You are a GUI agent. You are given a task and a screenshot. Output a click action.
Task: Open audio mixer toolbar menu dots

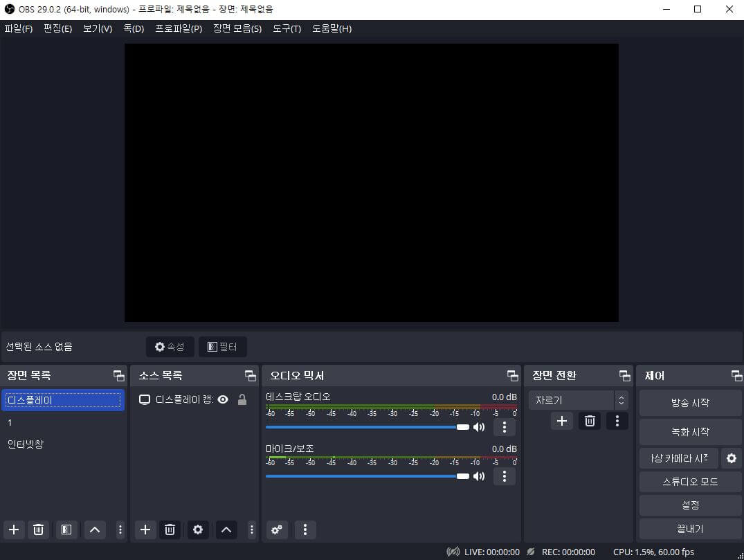pos(305,530)
